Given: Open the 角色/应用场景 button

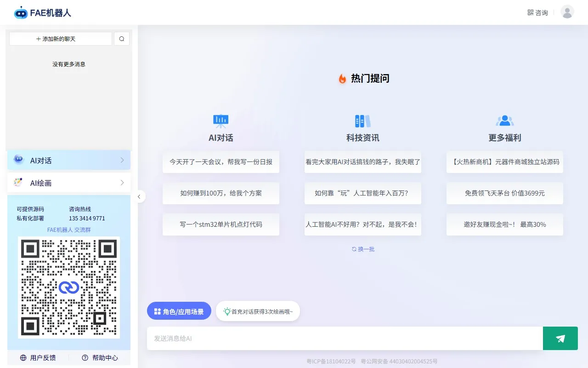Looking at the screenshot, I should click(179, 311).
